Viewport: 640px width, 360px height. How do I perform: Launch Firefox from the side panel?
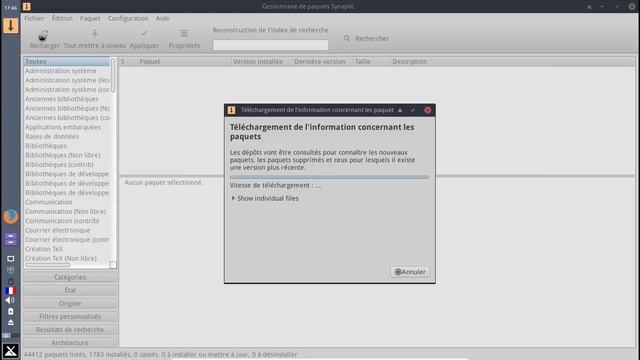[11, 217]
